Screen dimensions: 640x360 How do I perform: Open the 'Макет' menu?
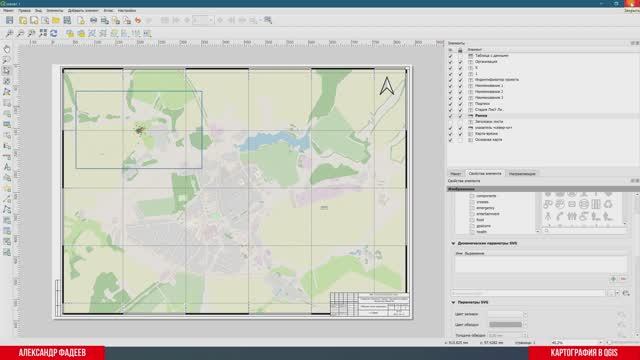[8, 11]
